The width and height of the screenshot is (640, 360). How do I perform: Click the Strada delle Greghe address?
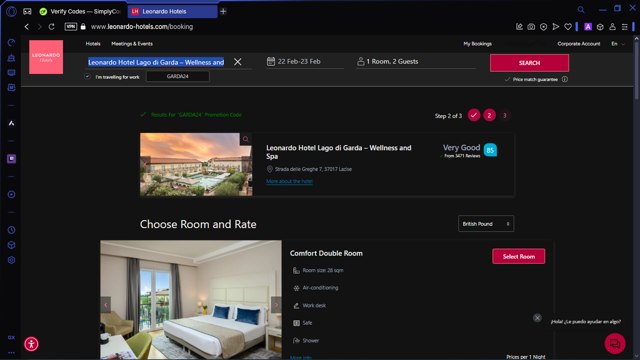(313, 169)
